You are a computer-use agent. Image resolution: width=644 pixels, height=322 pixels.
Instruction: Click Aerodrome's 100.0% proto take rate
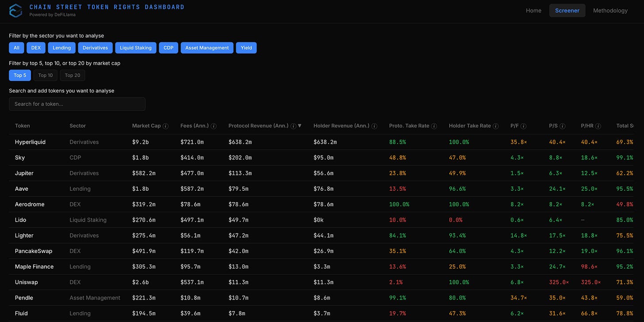coord(399,204)
